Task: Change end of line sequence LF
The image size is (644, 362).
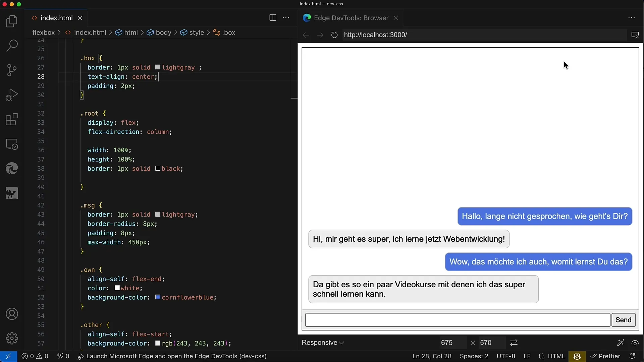Action: click(x=527, y=356)
